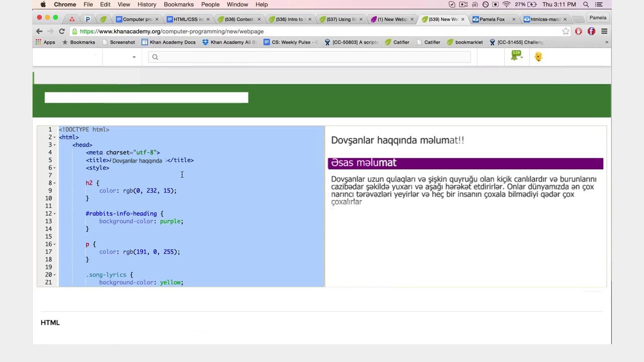The width and height of the screenshot is (644, 362).
Task: Open the History menu
Action: tap(147, 5)
